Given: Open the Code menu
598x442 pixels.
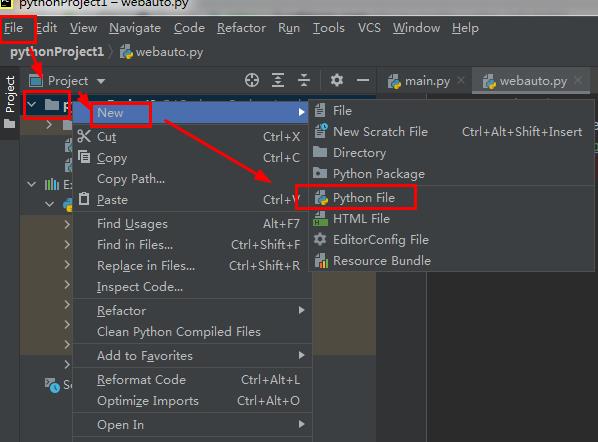Looking at the screenshot, I should [189, 28].
